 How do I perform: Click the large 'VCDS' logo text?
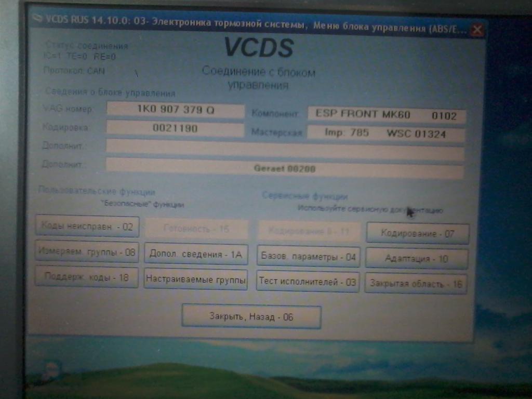click(259, 47)
